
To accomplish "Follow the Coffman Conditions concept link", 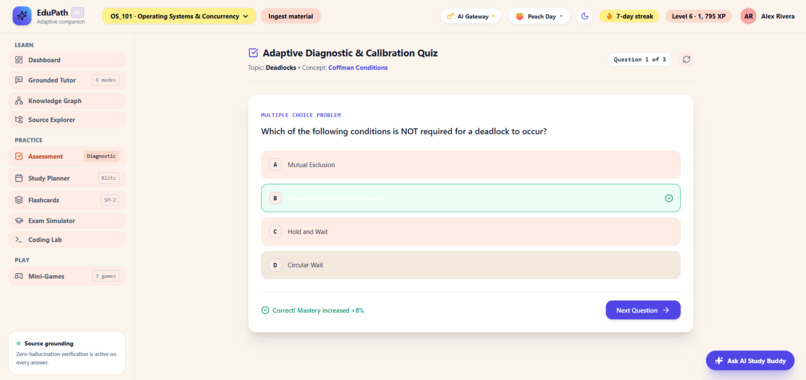I will pos(358,67).
